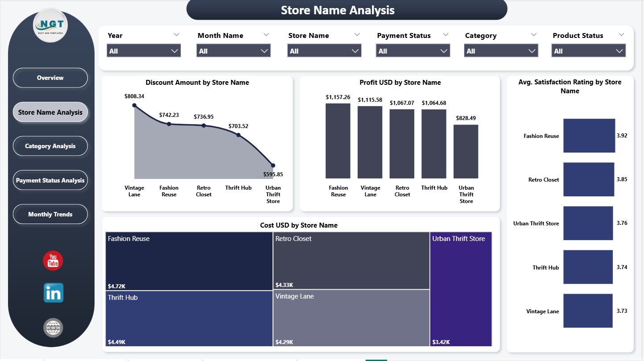Select the Urban Thrift Store treemap tile
644x361 pixels.
460,289
